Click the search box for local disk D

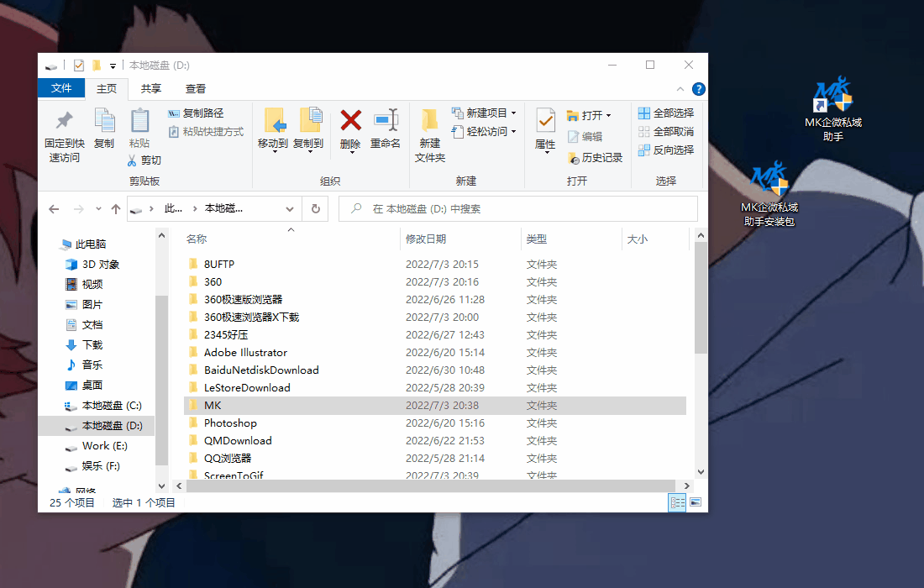pyautogui.click(x=518, y=209)
